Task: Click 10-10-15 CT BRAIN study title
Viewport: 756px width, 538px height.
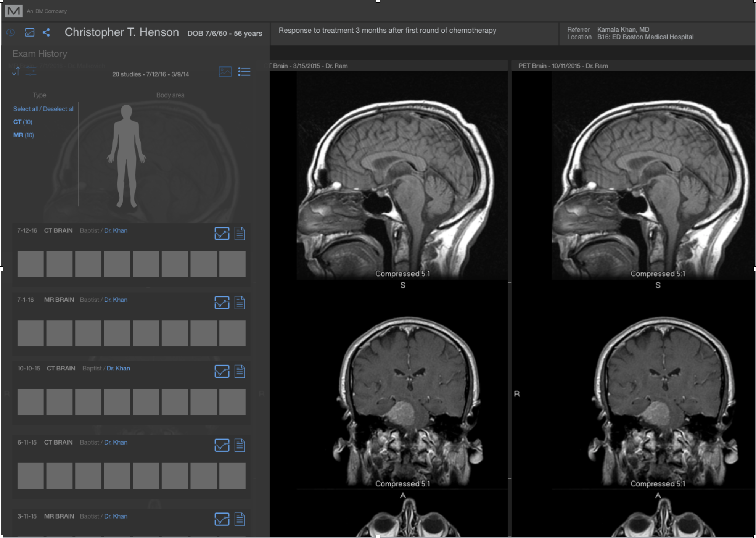Action: click(x=61, y=368)
